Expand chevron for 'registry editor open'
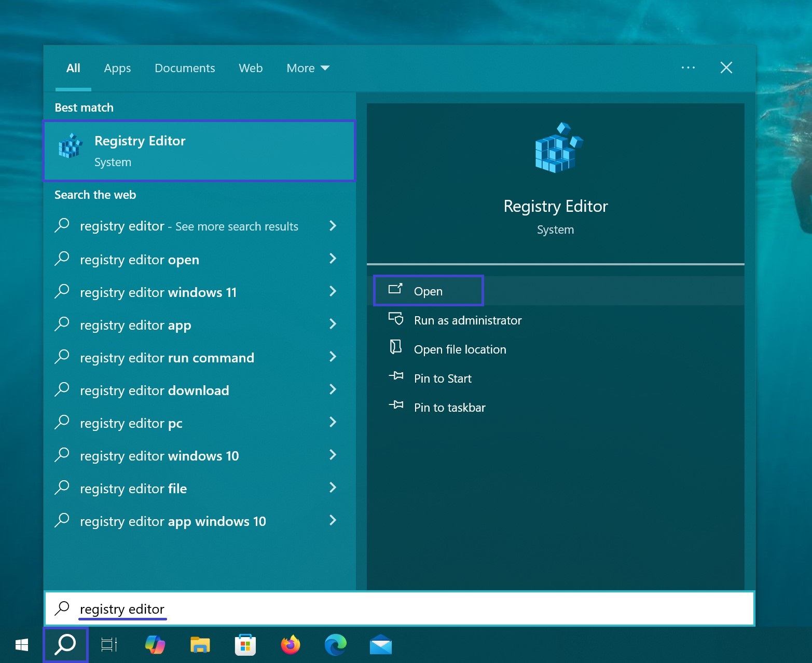Image resolution: width=812 pixels, height=663 pixels. 333,259
